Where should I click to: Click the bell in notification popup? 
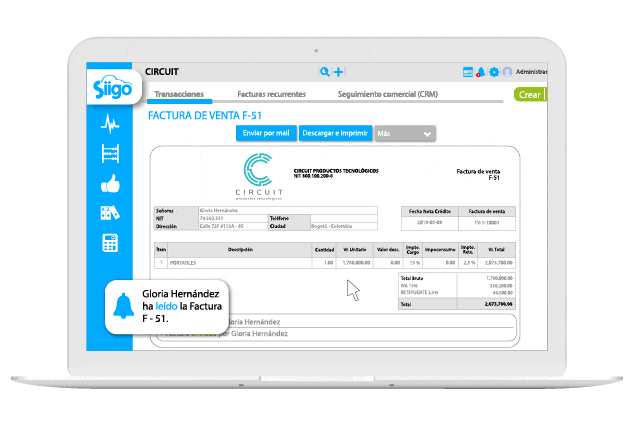coord(123,306)
